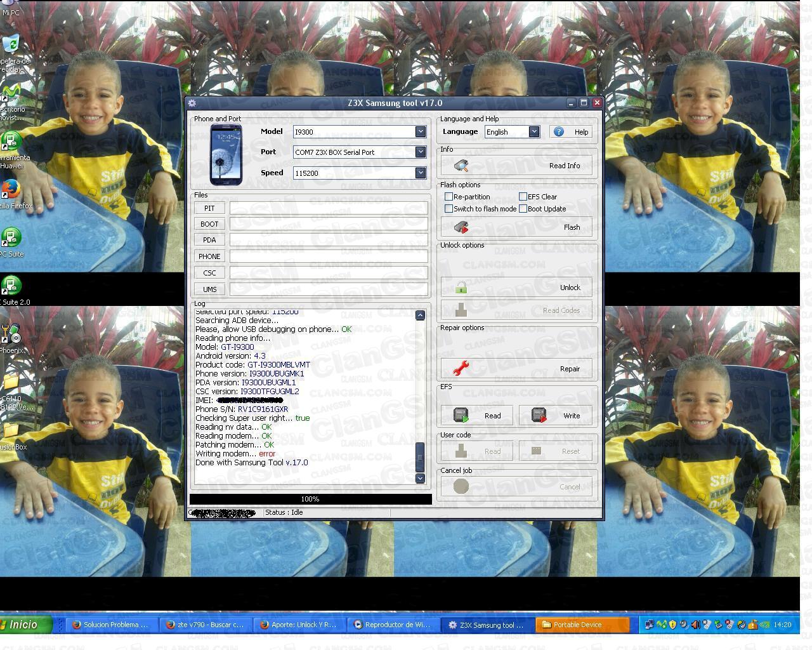Click the Repair button

pos(516,369)
